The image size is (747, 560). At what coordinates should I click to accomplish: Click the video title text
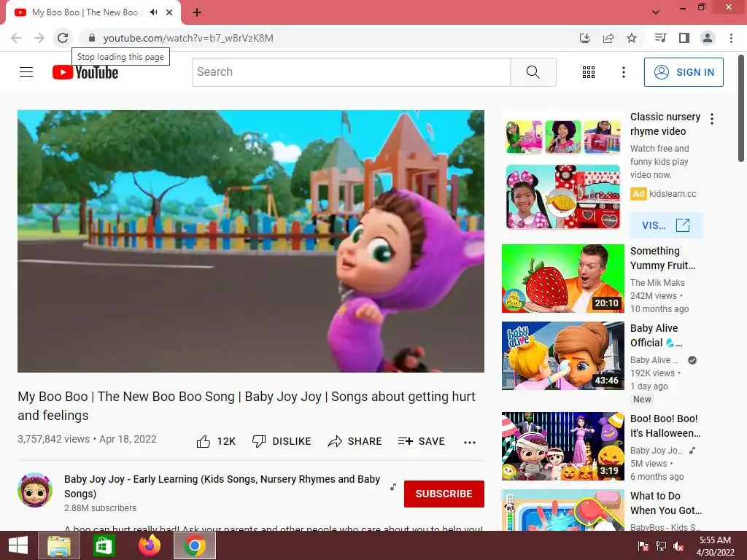247,405
